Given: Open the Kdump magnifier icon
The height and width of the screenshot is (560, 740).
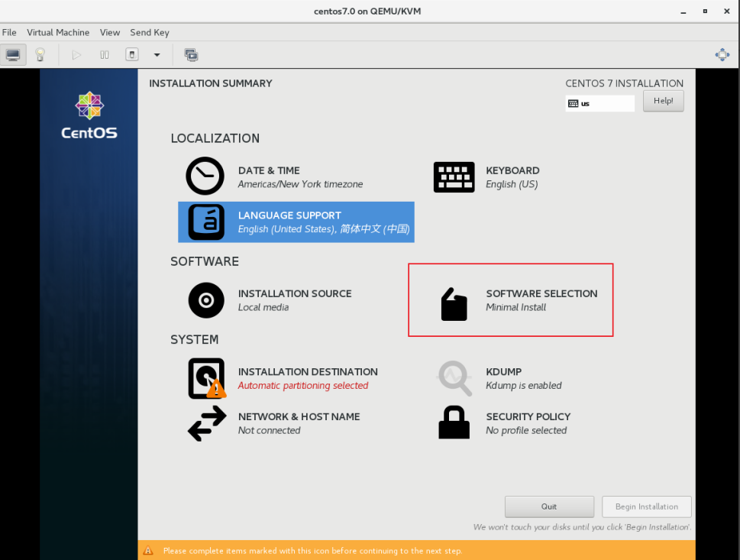Looking at the screenshot, I should click(454, 378).
